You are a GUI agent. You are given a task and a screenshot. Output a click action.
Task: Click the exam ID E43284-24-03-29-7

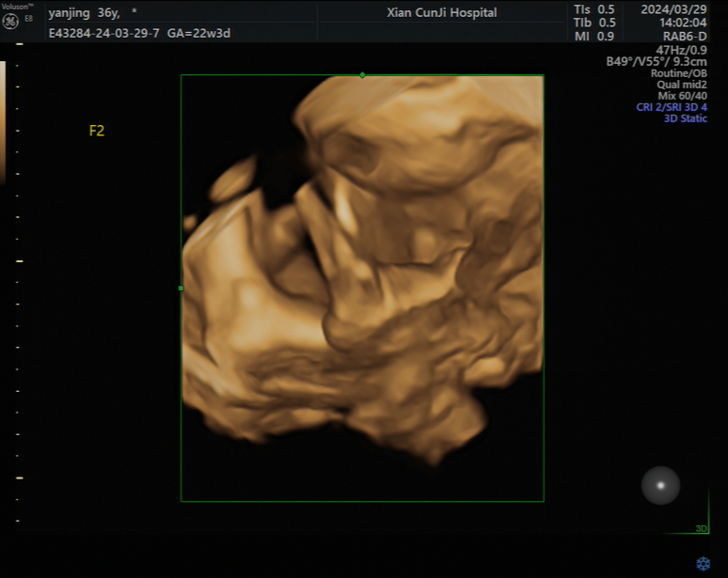tap(104, 33)
